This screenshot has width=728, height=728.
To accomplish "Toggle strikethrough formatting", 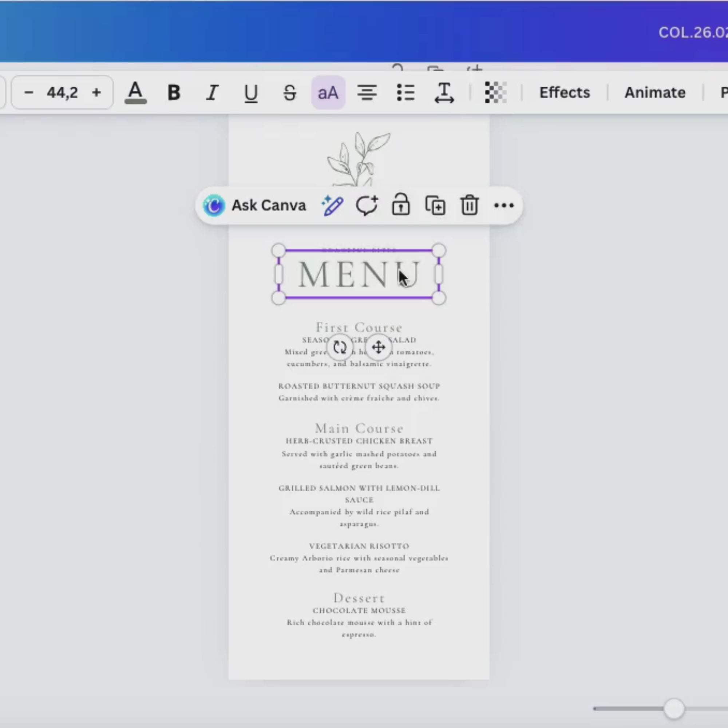I will tap(289, 93).
